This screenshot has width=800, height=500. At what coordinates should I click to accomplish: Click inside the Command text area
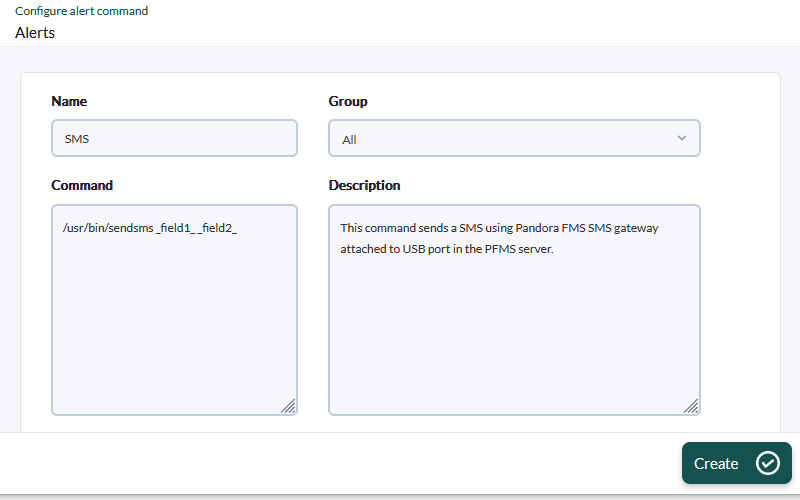click(174, 320)
